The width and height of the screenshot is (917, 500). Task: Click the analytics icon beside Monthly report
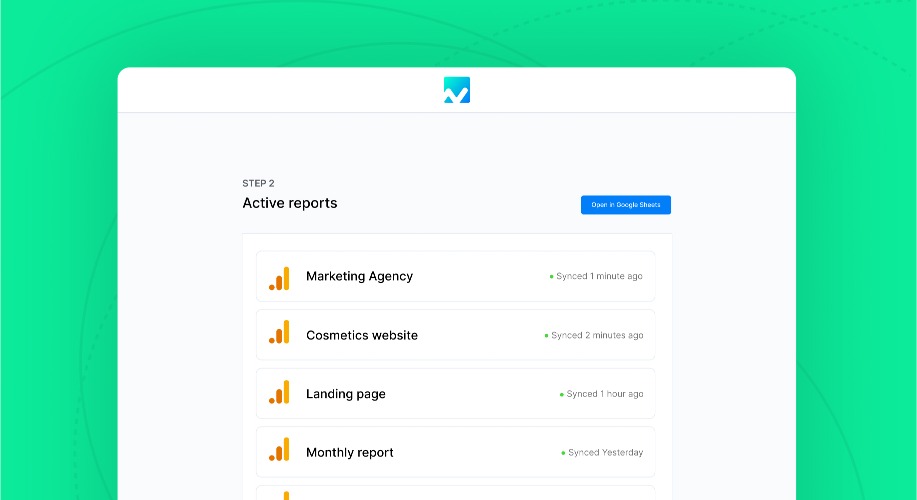pyautogui.click(x=279, y=450)
